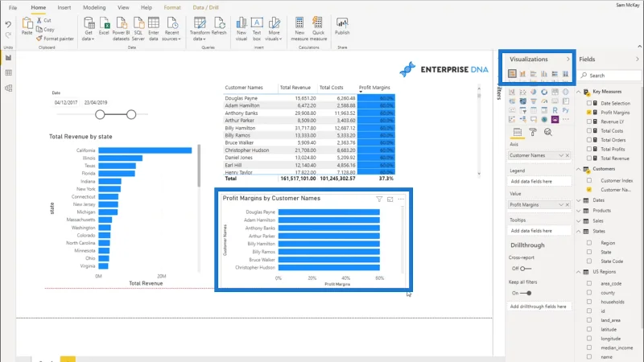Click Focus mode icon on Profit Margins chart
Viewport: 644px width, 362px height.
tap(390, 199)
